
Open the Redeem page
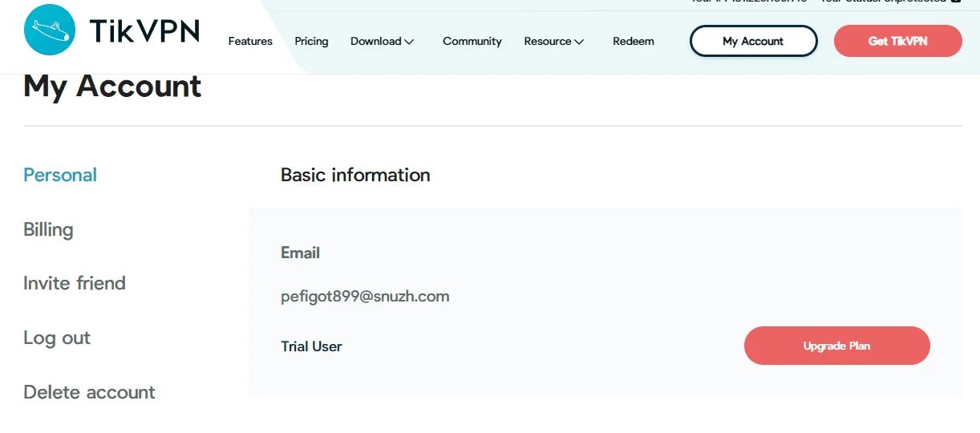click(634, 41)
